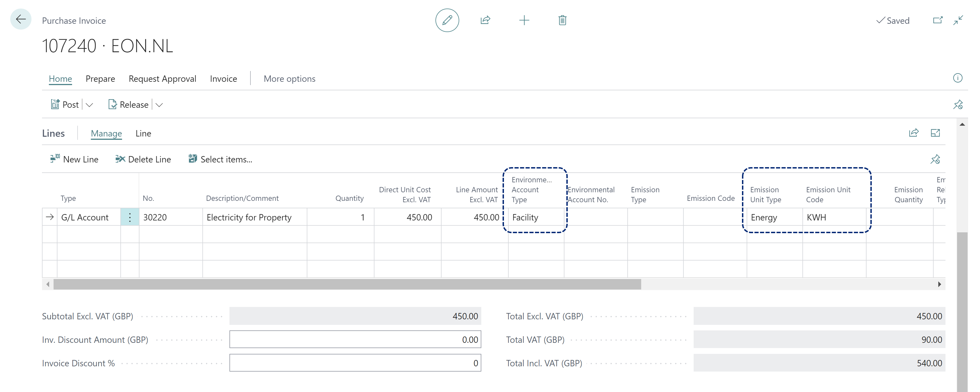This screenshot has height=392, width=980.
Task: Toggle the back navigation arrow
Action: (21, 19)
